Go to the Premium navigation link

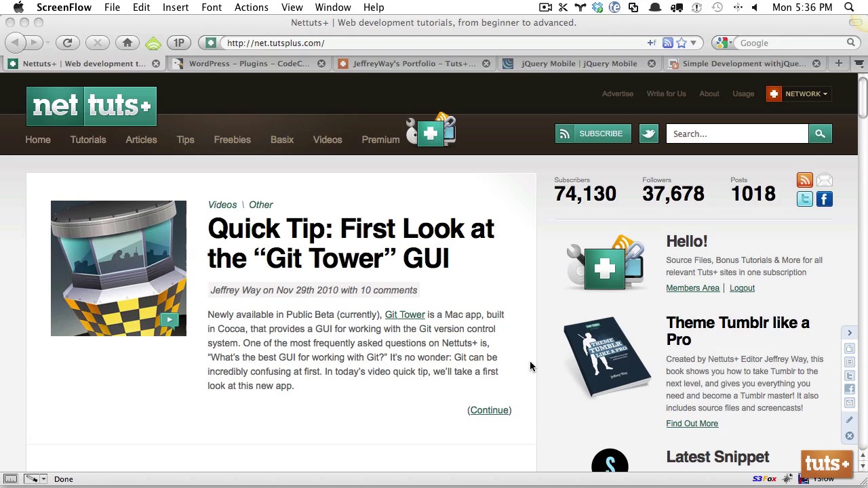tap(380, 140)
